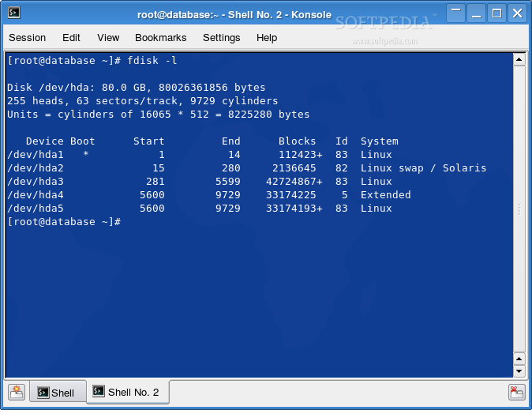Click the '2136645' blocks value
Image resolution: width=532 pixels, height=410 pixels.
tap(294, 167)
